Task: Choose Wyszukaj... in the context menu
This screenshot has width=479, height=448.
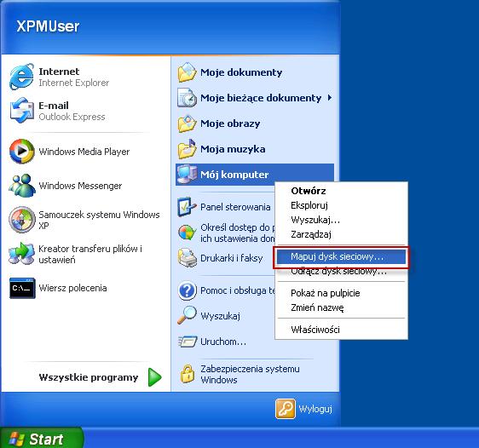Action: click(341, 220)
